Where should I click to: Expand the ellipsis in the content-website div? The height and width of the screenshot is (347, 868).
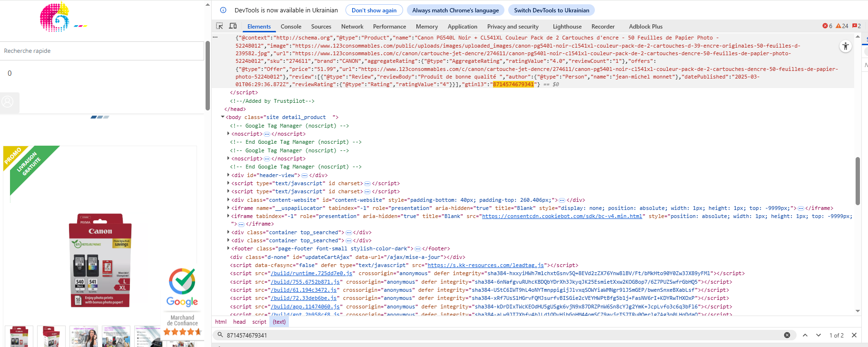[562, 200]
